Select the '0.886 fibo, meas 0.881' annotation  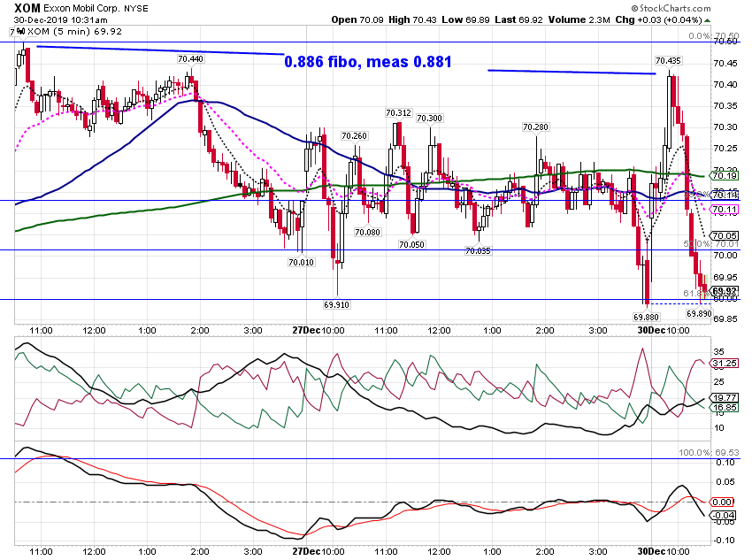[368, 62]
